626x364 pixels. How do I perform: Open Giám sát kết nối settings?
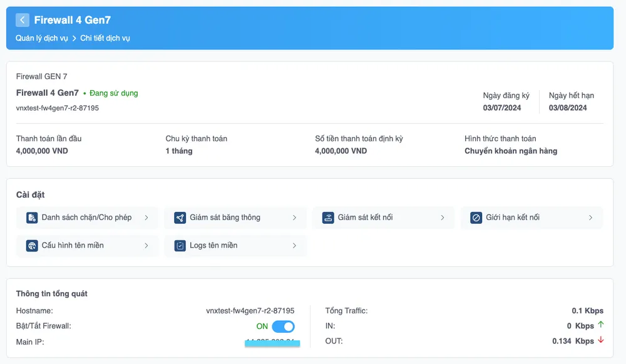point(365,218)
